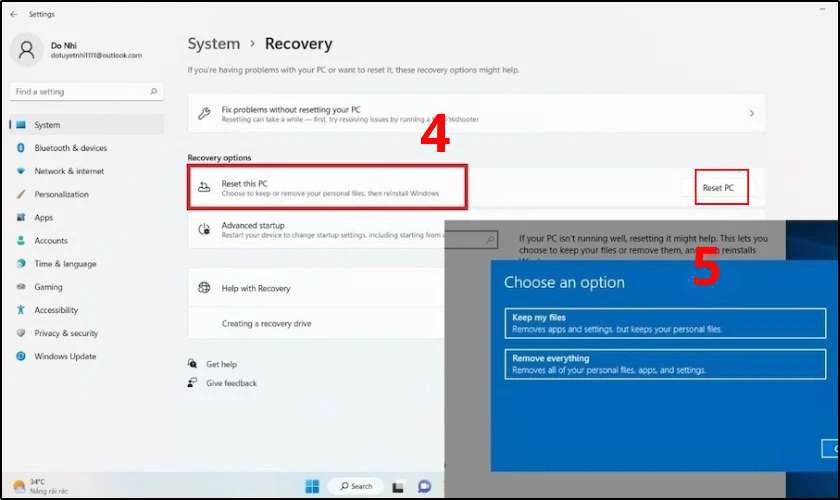Click the Time & language sidebar label

coord(65,264)
